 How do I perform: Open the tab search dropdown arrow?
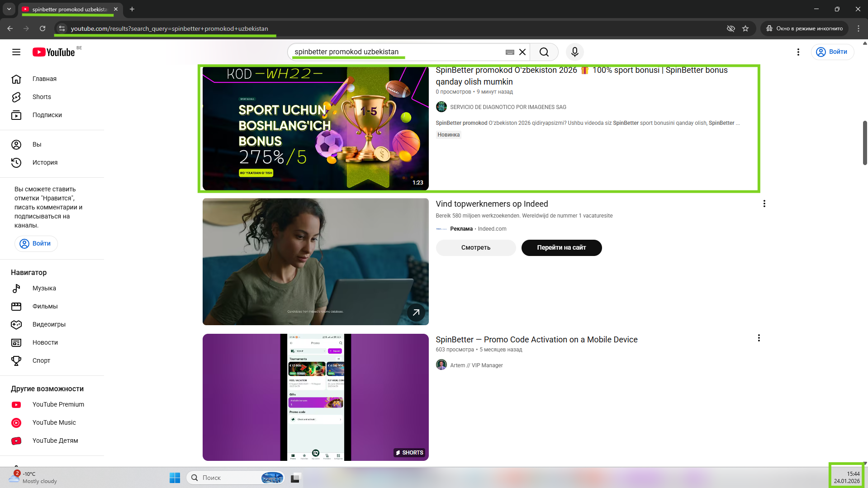tap(9, 9)
